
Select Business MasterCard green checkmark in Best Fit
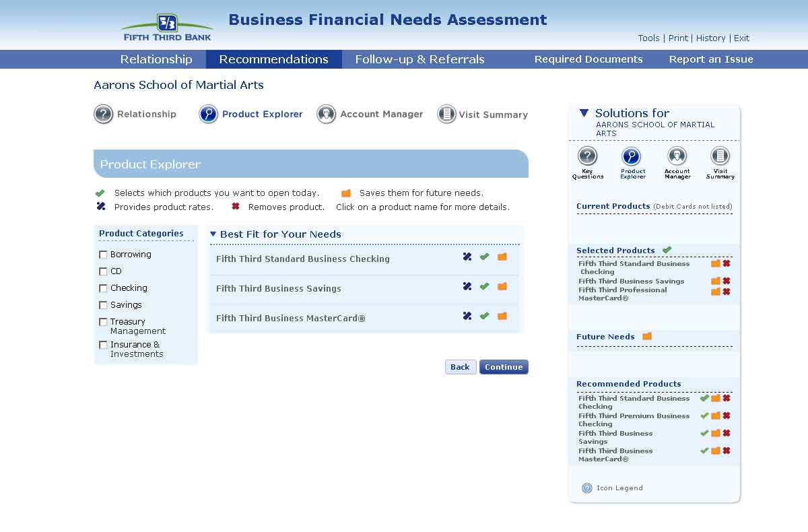coord(484,316)
